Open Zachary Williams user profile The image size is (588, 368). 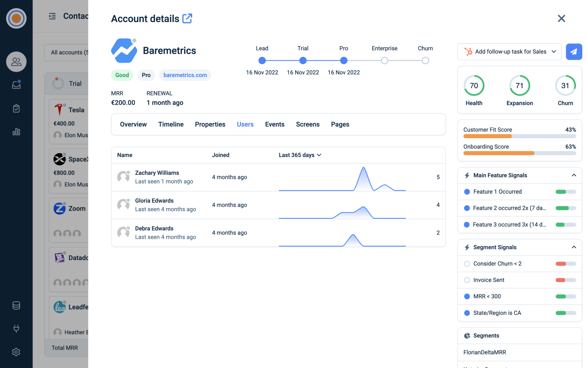[x=157, y=173]
